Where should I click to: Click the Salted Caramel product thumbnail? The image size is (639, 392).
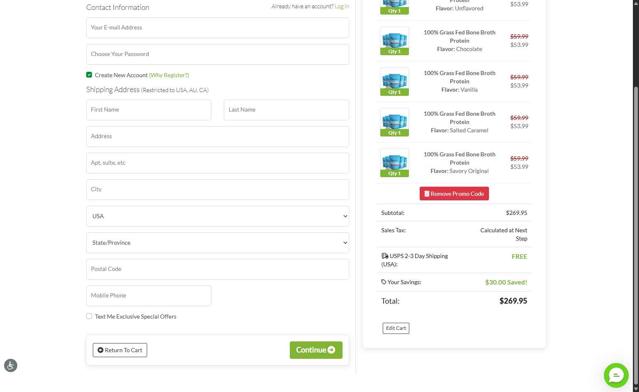pyautogui.click(x=394, y=123)
